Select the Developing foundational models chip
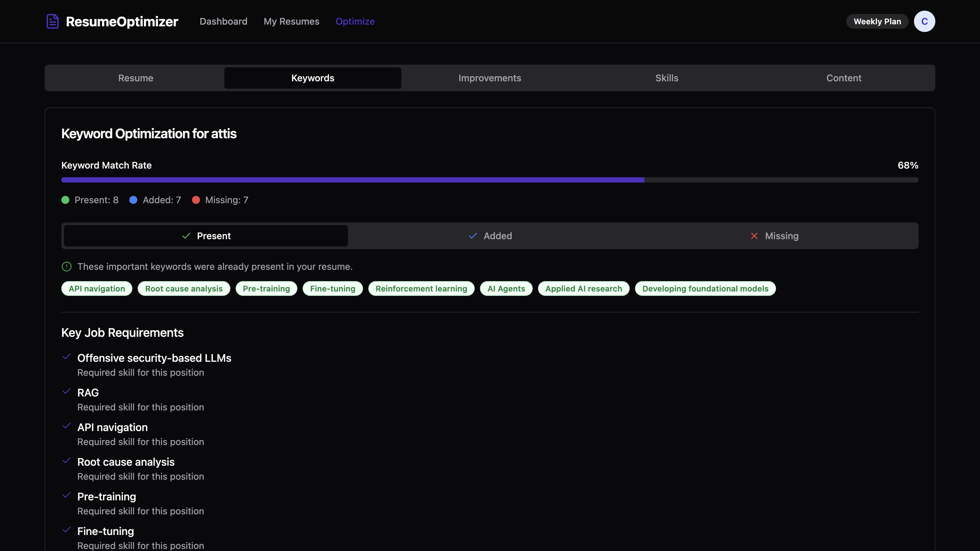 (705, 288)
